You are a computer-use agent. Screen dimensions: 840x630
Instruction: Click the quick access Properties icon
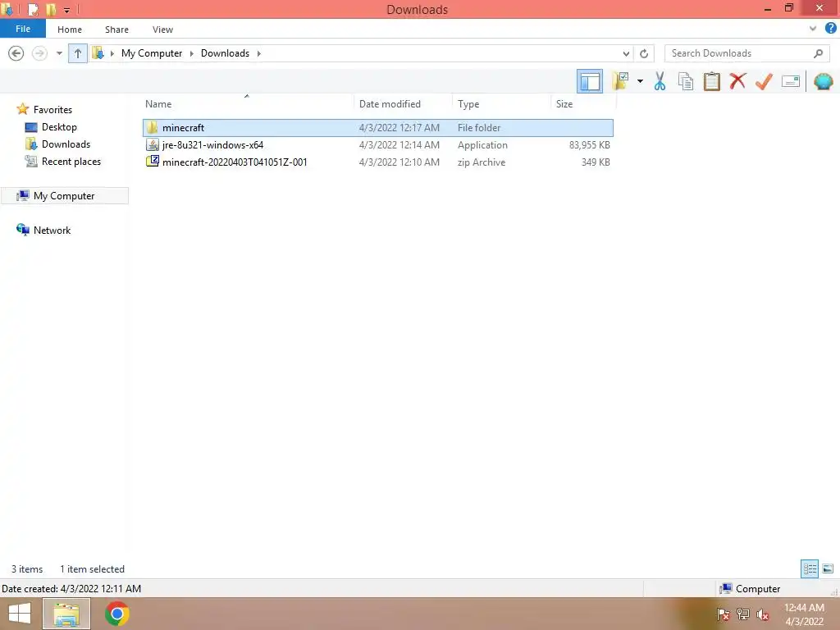(33, 9)
